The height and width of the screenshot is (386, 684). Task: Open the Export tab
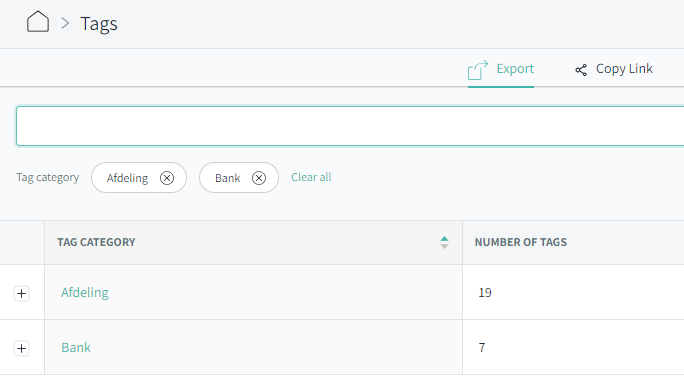(x=501, y=69)
